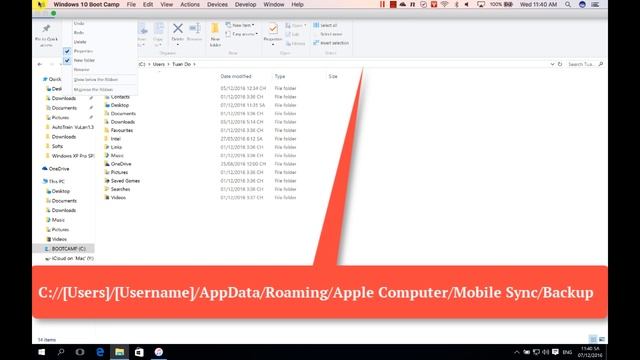Screen dimensions: 640x360
Task: Open the File menu in the Mac menu bar
Action: click(x=131, y=4)
